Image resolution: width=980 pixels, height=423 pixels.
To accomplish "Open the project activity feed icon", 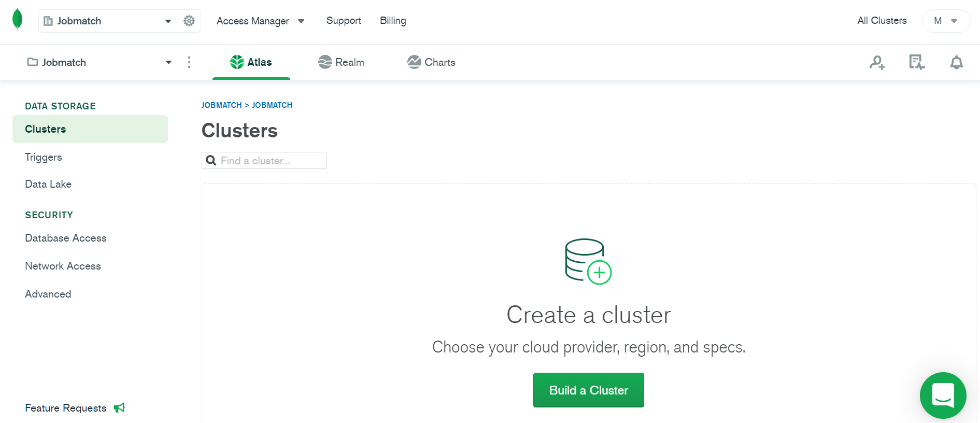I will tap(917, 62).
